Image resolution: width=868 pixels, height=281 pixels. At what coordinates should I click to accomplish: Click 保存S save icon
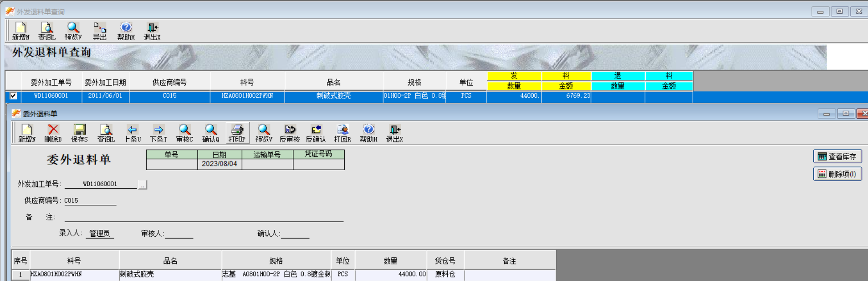79,133
